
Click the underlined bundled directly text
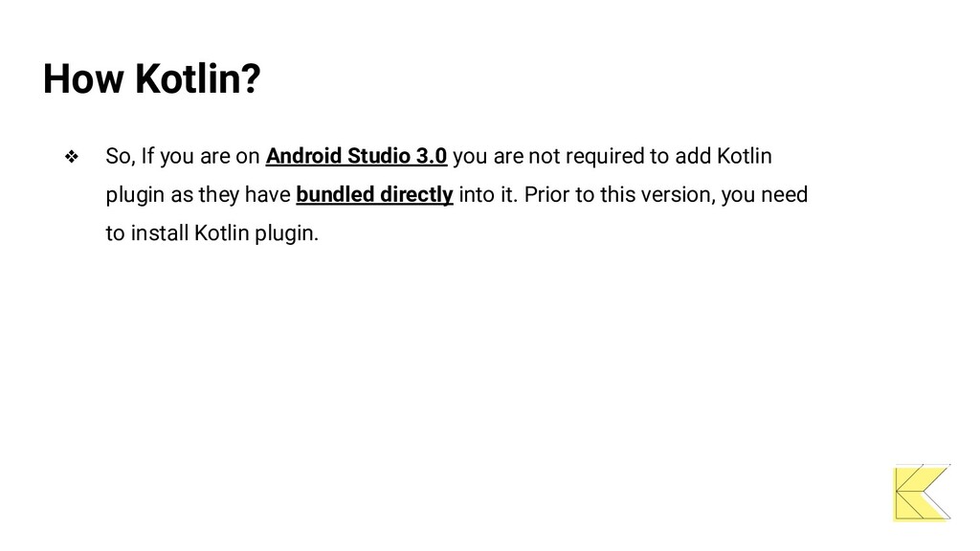(x=374, y=195)
